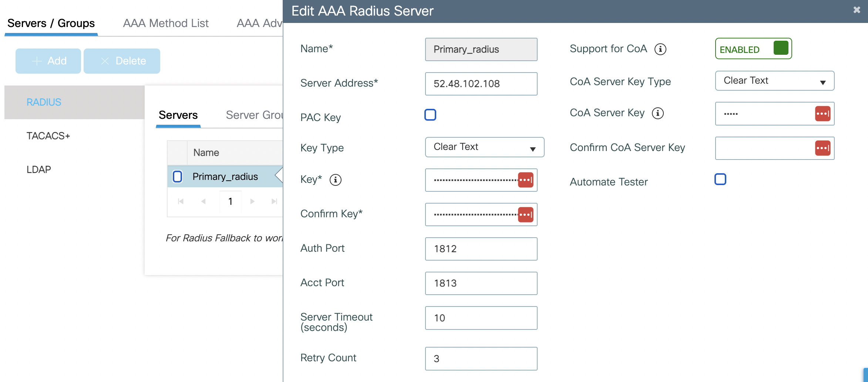
Task: Close the Edit AAA Radius Server dialog
Action: pos(857,10)
